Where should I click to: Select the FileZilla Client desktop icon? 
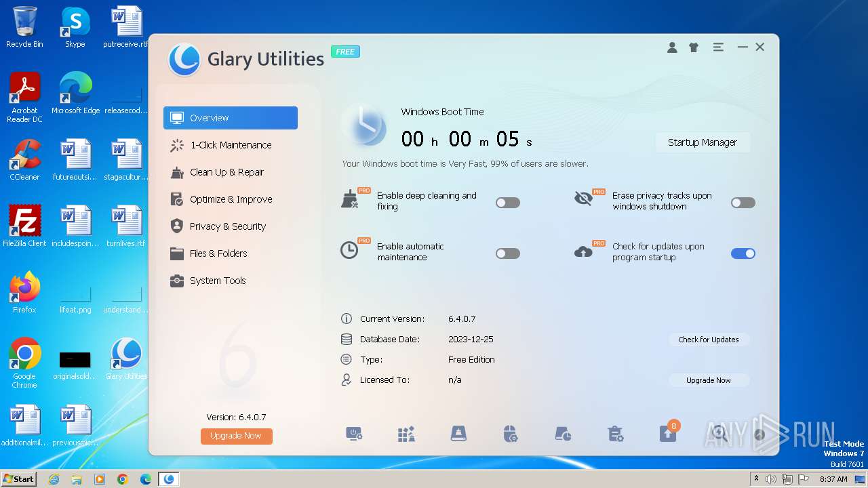pyautogui.click(x=24, y=226)
